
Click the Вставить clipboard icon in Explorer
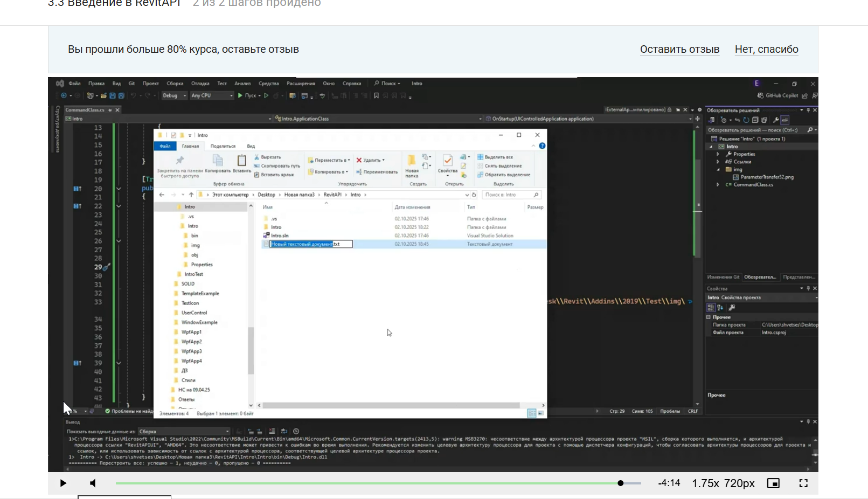pyautogui.click(x=241, y=161)
